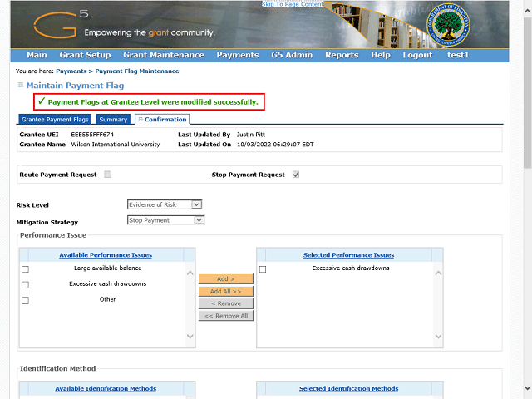Viewport: 532px width, 399px height.
Task: Open the Grantee Payment Flags tab
Action: coord(56,120)
